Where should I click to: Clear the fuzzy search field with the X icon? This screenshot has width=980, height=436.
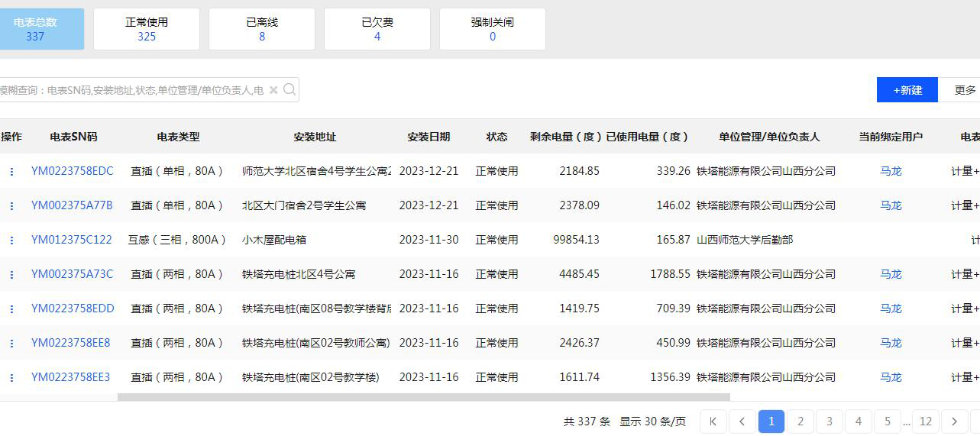pyautogui.click(x=273, y=90)
